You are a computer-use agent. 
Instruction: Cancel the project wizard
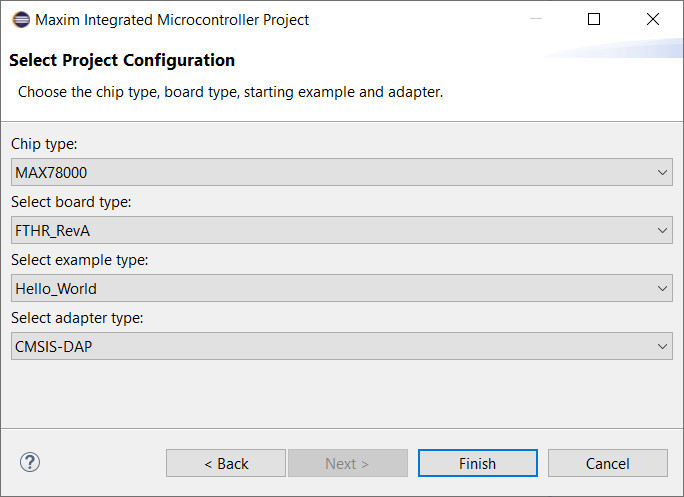click(607, 463)
